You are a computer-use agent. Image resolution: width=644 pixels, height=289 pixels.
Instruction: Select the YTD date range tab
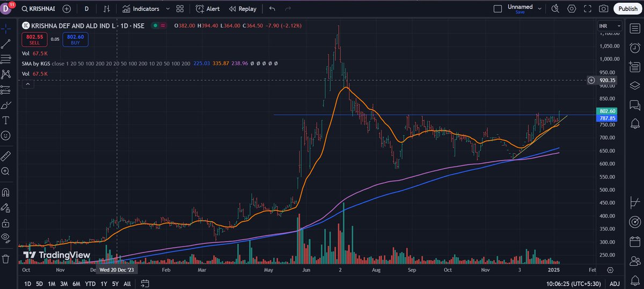(90, 284)
